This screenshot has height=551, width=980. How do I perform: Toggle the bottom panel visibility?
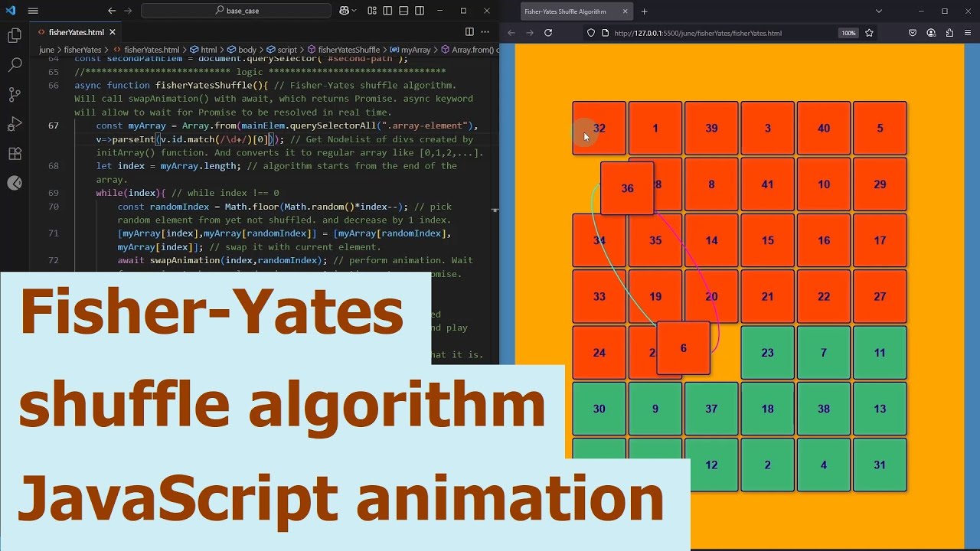point(403,11)
